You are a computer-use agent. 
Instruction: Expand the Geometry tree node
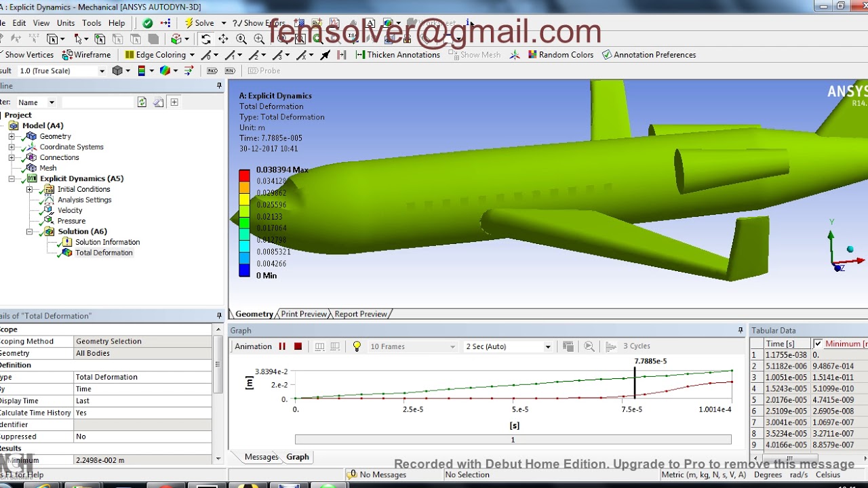[x=12, y=136]
